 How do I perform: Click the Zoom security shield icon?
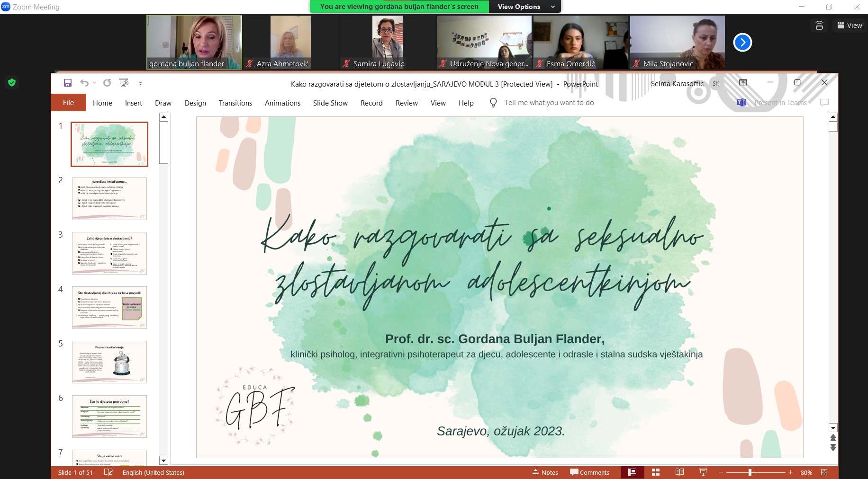click(x=12, y=82)
